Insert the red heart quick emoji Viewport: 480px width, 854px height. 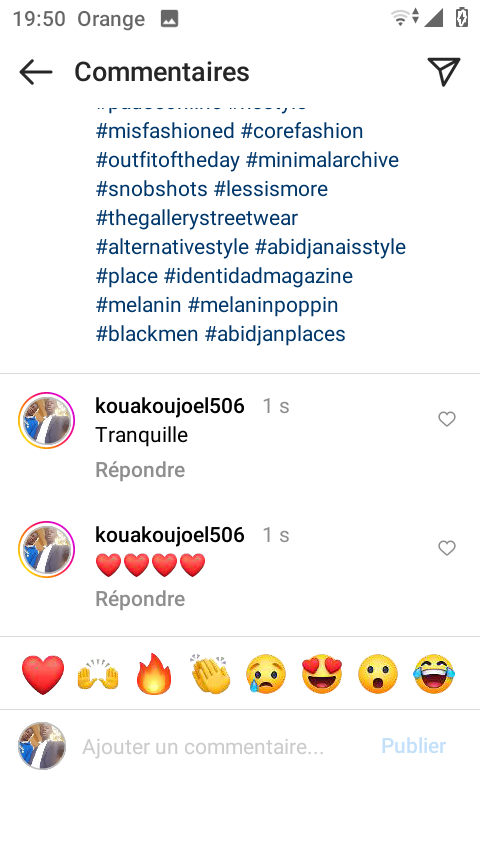click(43, 675)
